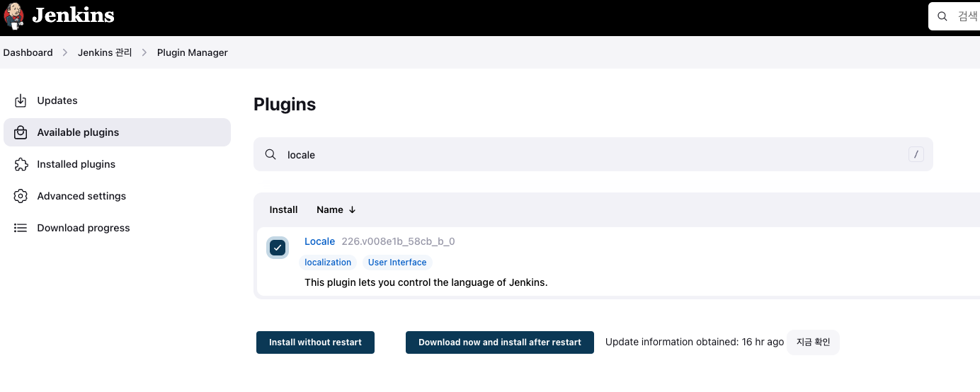Click the Advanced settings gear icon
980x392 pixels.
click(21, 196)
